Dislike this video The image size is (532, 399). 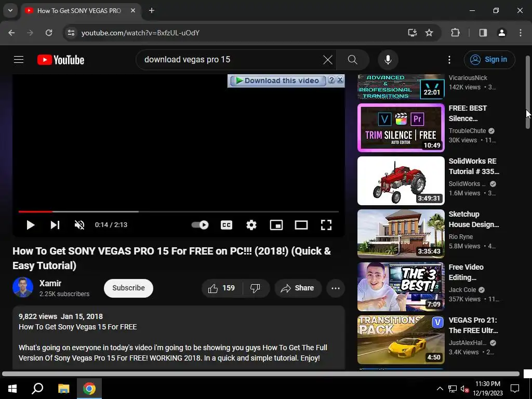click(x=256, y=288)
